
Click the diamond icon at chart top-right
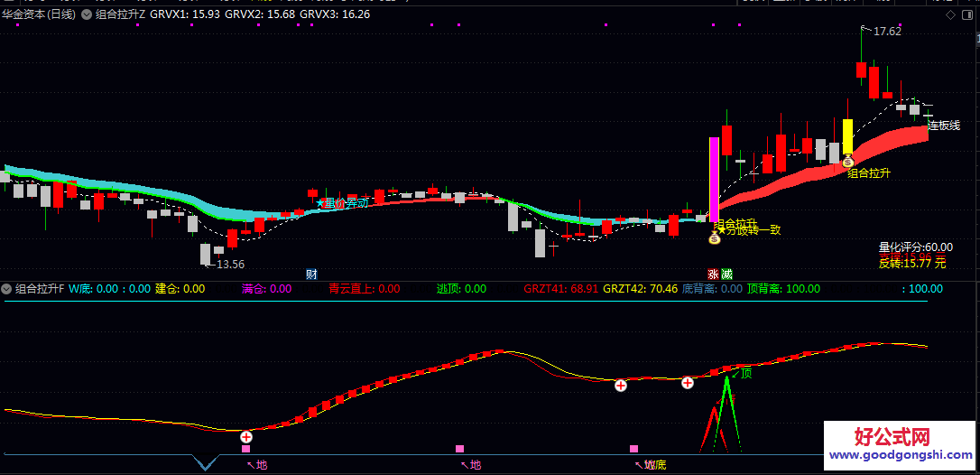(x=950, y=15)
